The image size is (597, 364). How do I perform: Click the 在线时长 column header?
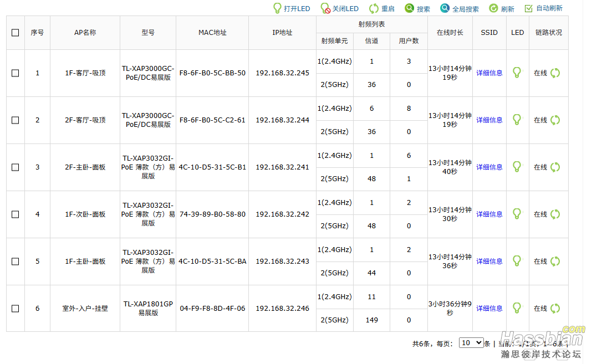[450, 33]
